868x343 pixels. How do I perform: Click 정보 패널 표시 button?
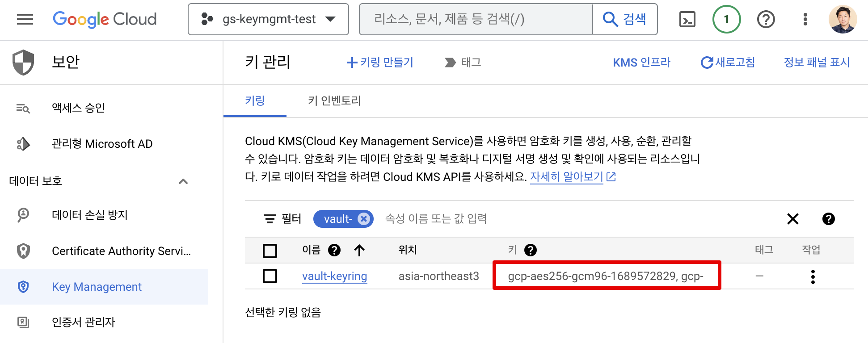[817, 63]
